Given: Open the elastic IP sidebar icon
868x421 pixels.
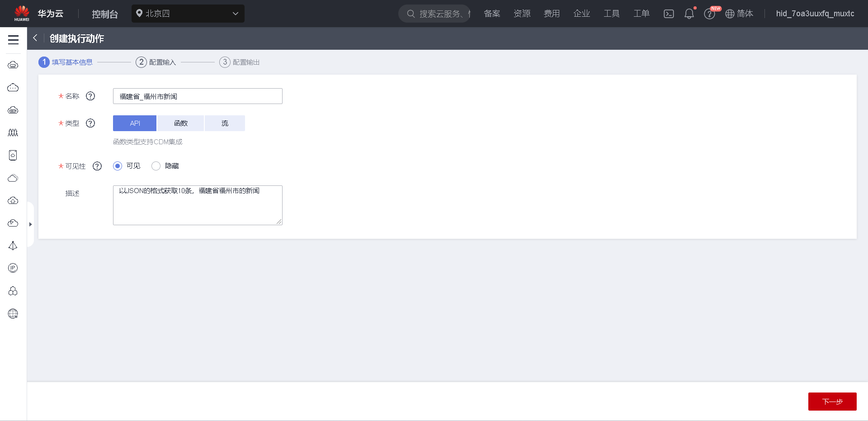Looking at the screenshot, I should click(x=13, y=269).
